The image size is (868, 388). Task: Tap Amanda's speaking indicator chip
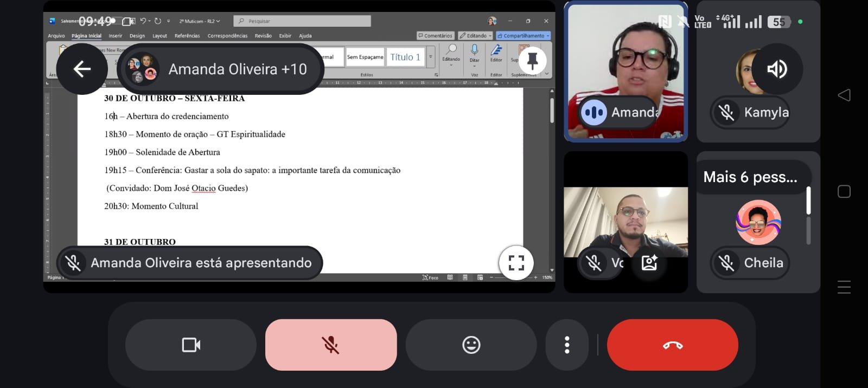pyautogui.click(x=618, y=112)
